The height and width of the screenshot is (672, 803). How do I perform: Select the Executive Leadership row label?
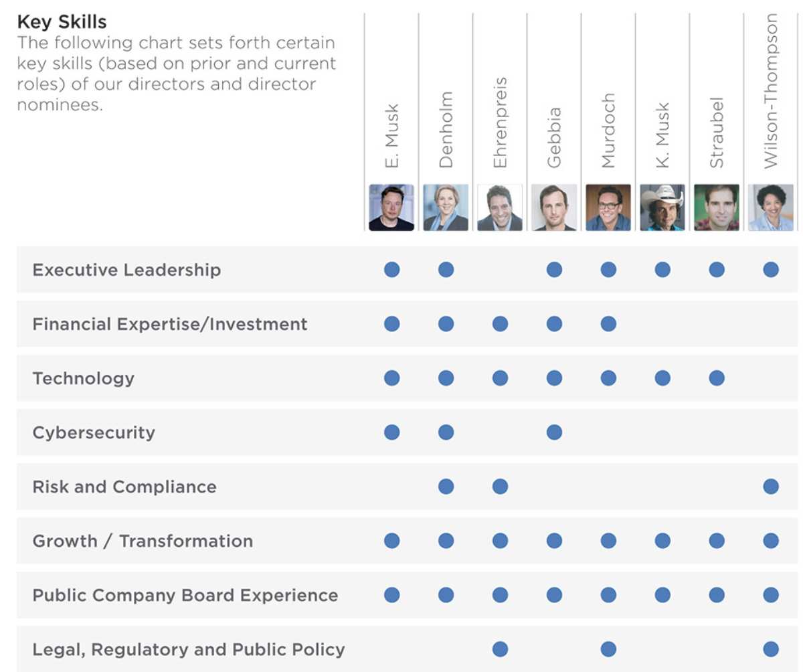click(126, 270)
